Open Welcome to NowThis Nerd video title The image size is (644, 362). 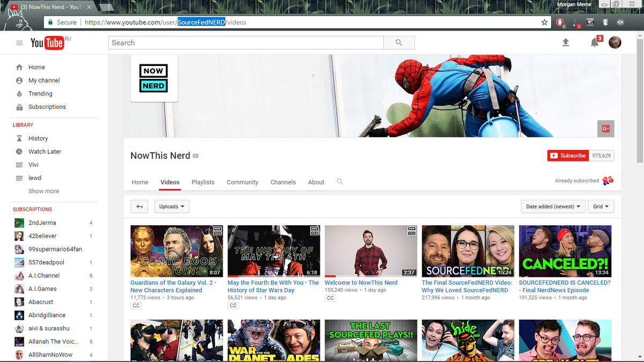[361, 283]
